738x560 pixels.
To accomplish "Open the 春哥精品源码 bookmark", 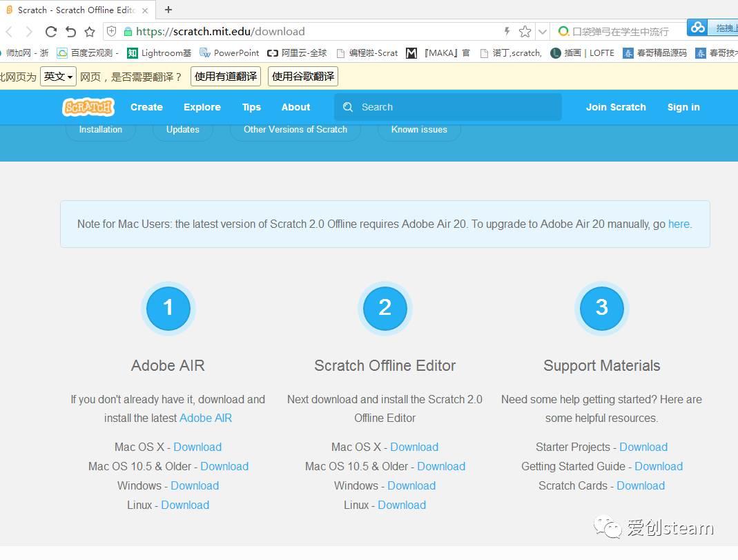I will (x=654, y=52).
